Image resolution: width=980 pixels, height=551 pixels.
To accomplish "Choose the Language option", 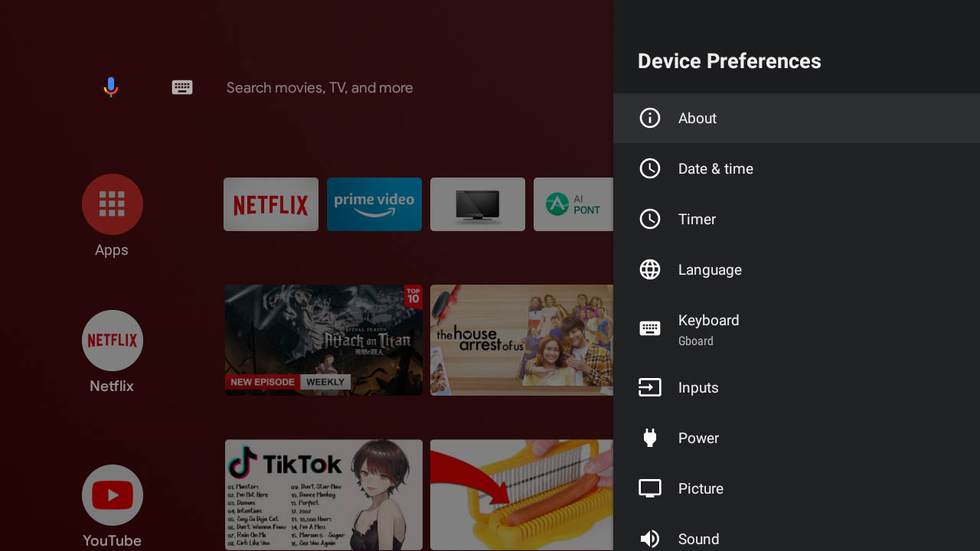I will [796, 270].
